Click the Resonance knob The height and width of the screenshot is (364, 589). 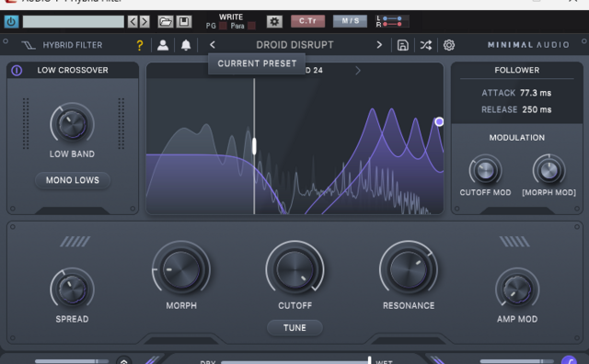[409, 269]
